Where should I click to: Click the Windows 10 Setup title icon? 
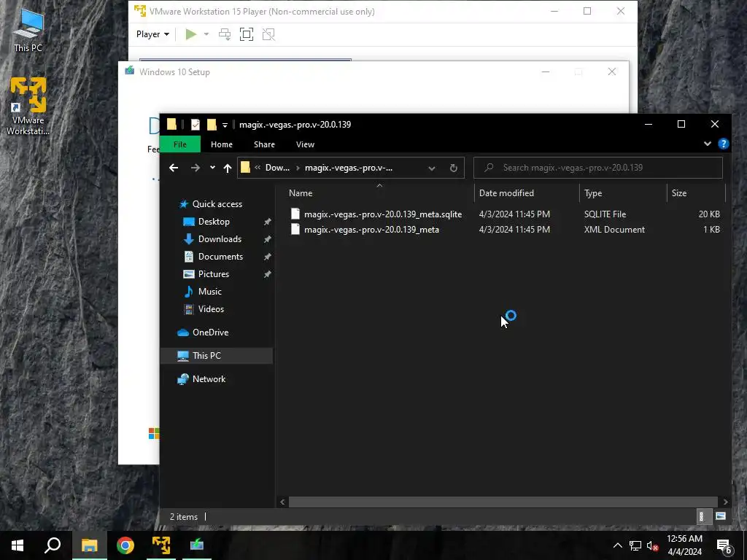(x=130, y=71)
